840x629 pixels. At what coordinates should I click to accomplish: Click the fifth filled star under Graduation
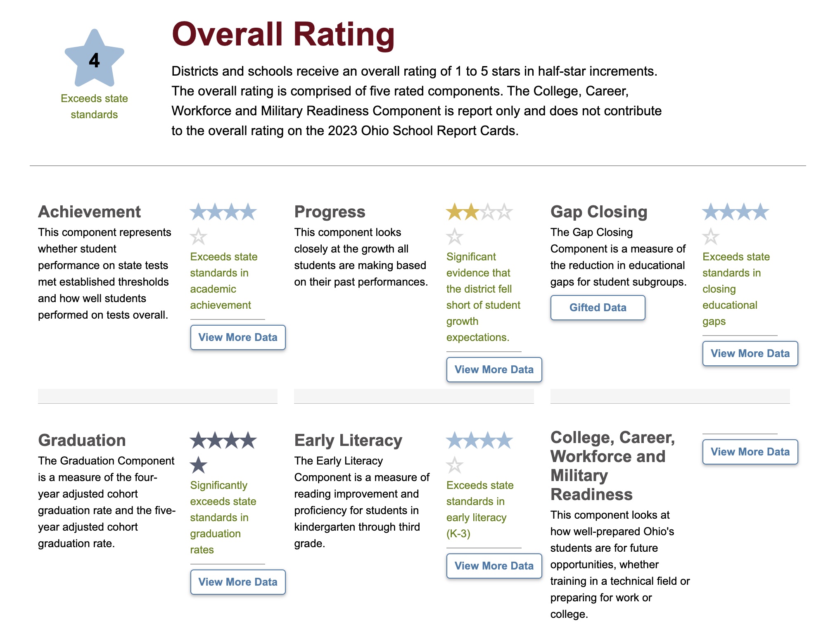[198, 465]
